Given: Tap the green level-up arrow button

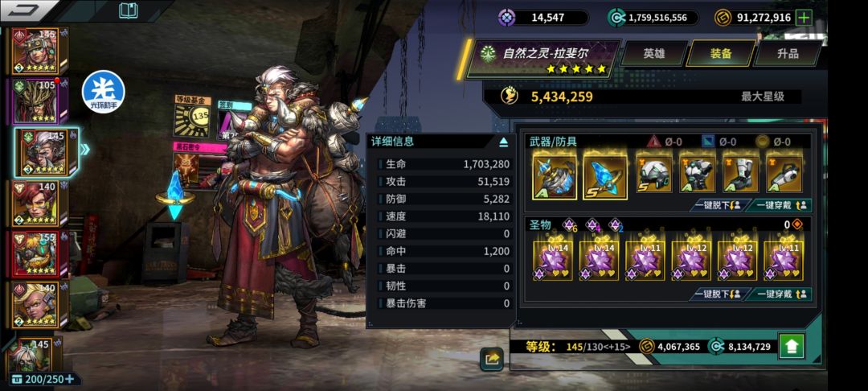Looking at the screenshot, I should pos(792,346).
